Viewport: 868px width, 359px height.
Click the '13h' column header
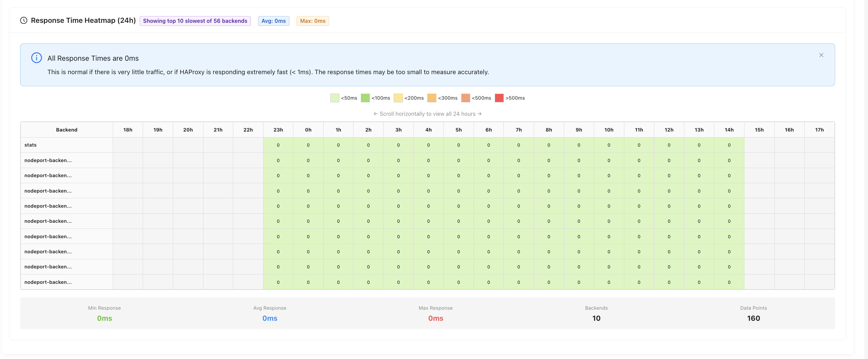(699, 130)
